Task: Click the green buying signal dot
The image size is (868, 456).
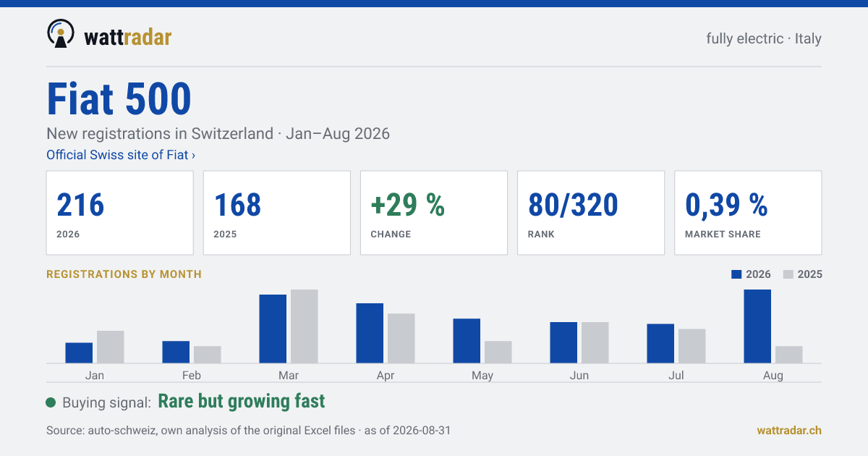Action: click(x=51, y=402)
